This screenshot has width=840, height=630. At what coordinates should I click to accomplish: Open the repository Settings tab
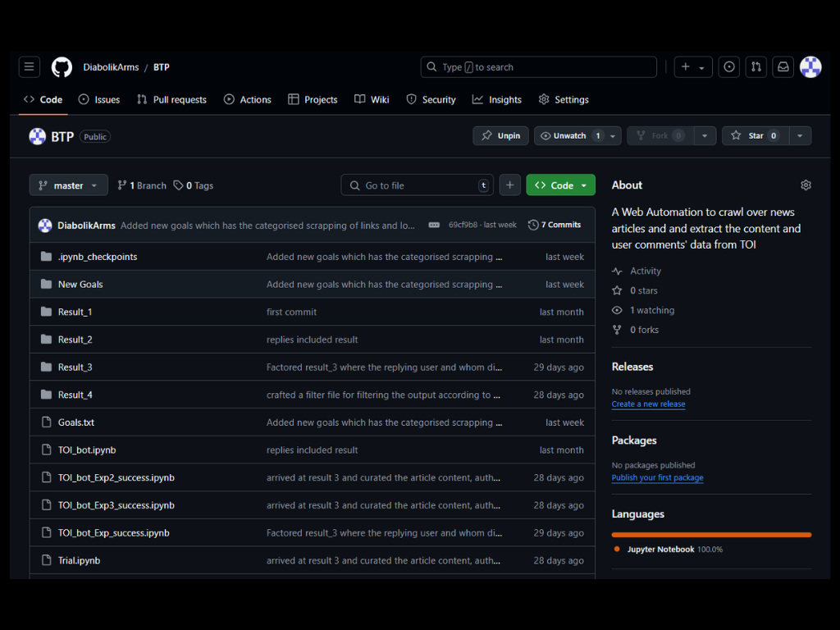click(564, 99)
